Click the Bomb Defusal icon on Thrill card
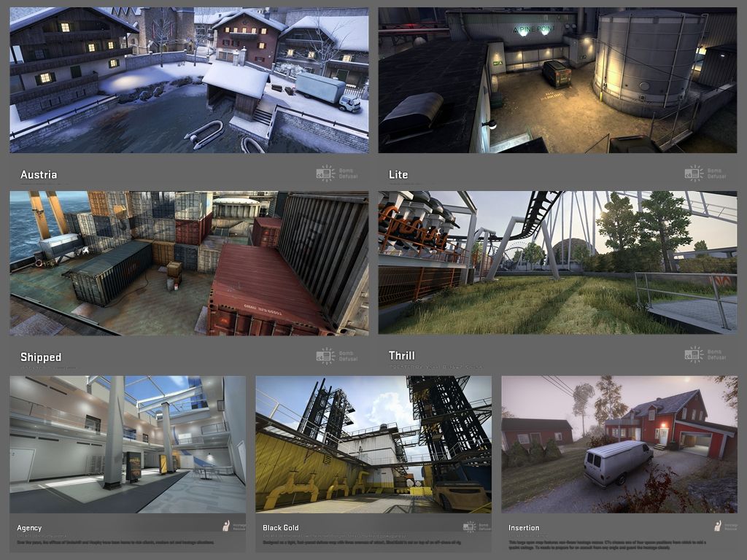This screenshot has height=560, width=747. tap(694, 354)
